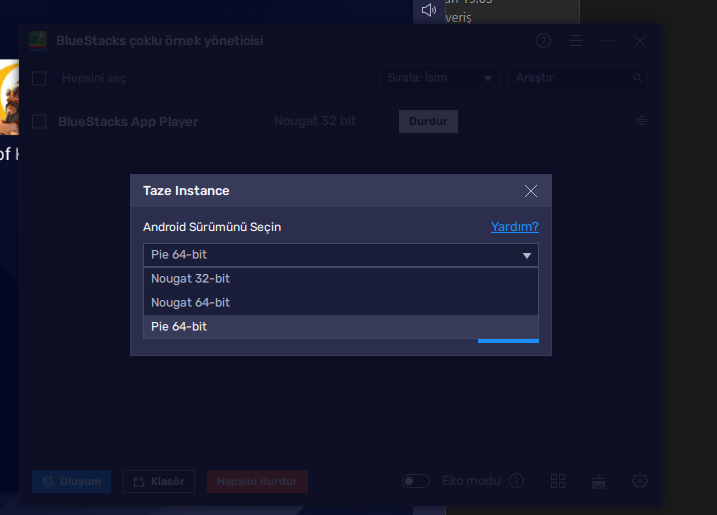Screen dimensions: 717x515
Task: Click the Hepsini durdur button
Action: pos(257,481)
